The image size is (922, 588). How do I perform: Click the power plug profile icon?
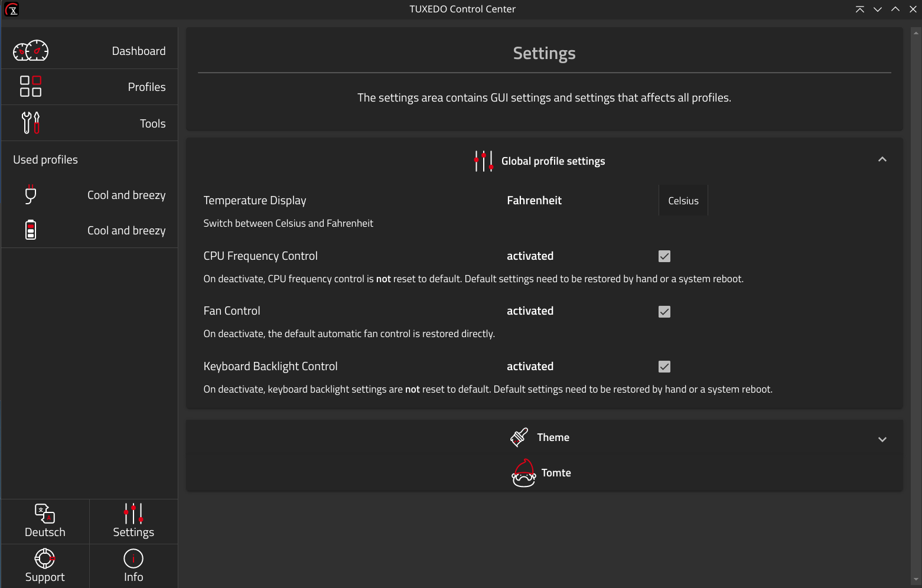[x=31, y=195]
